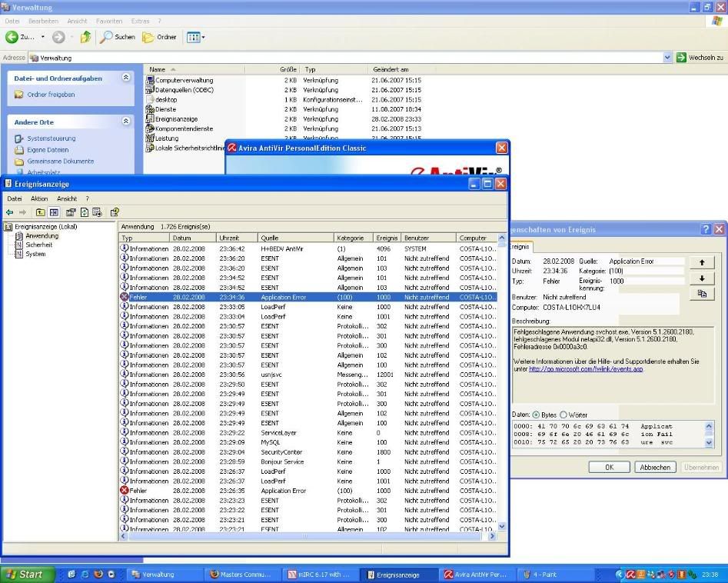Click the folder Up icon in Verwaltung toolbar
The image size is (728, 583).
(x=85, y=37)
